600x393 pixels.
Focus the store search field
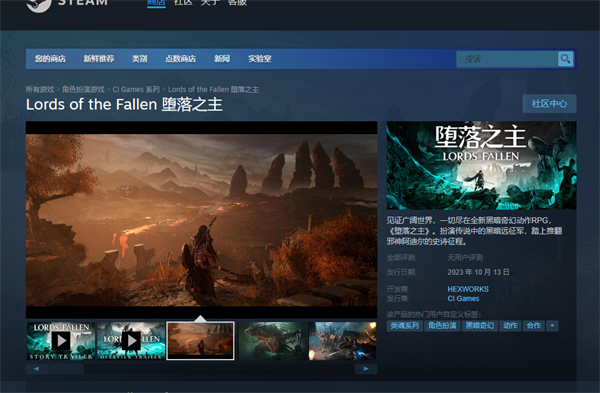point(507,59)
